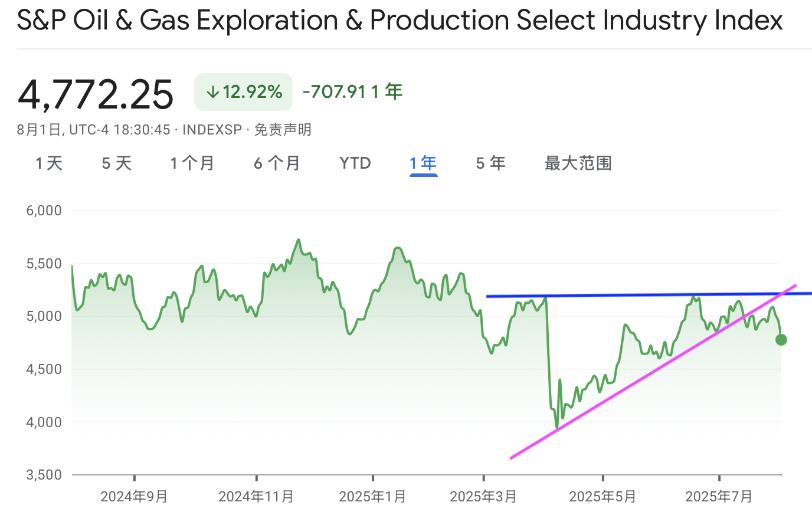The width and height of the screenshot is (812, 512).
Task: Click the blue horizontal resistance line
Action: tap(649, 294)
